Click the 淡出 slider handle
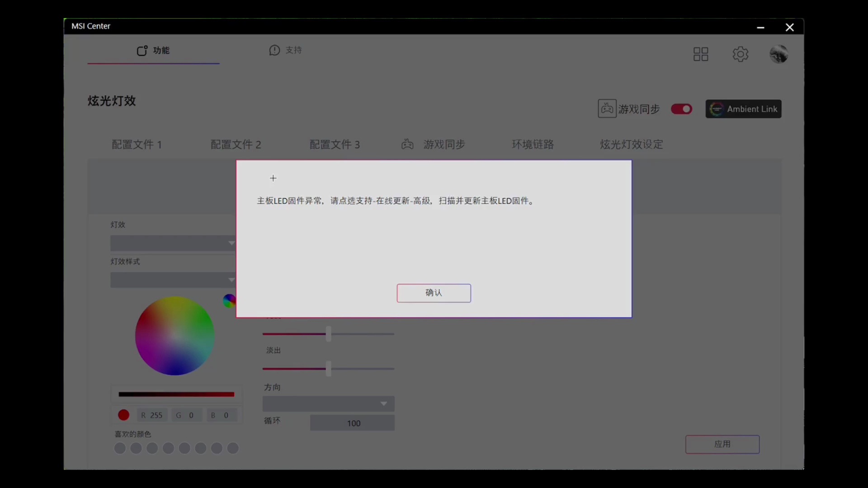 coord(329,369)
